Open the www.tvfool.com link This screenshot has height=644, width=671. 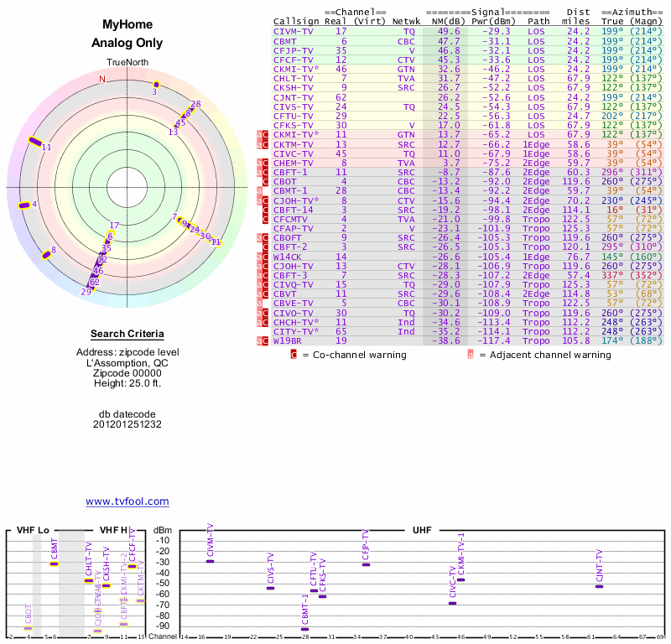click(x=127, y=501)
